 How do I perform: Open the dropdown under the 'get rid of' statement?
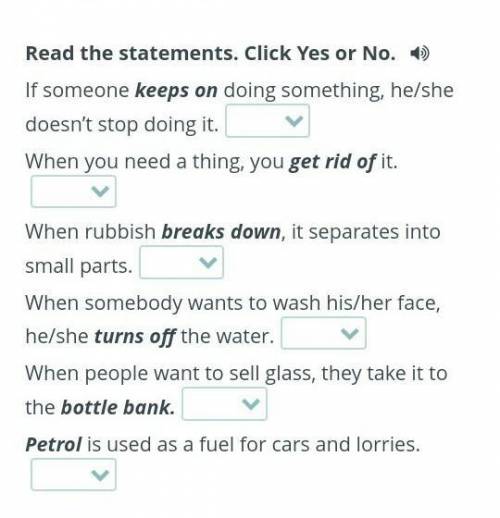click(73, 192)
